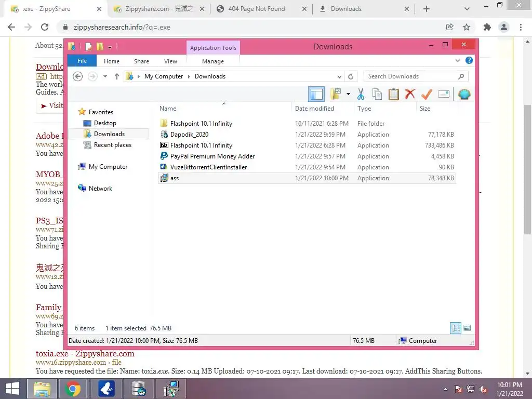Bookmark this page with star icon
This screenshot has width=532, height=399.
click(467, 27)
